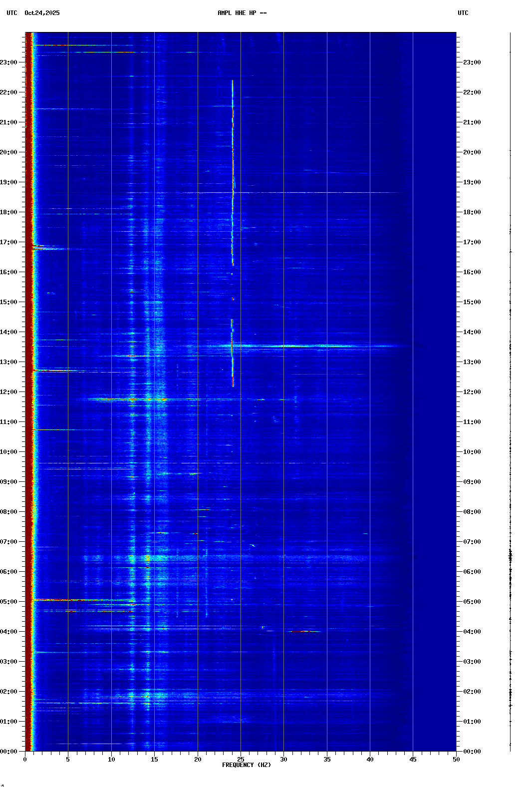Viewport: 532px width, 791px height.
Task: Click the top-left UTC label
Action: coord(12,13)
